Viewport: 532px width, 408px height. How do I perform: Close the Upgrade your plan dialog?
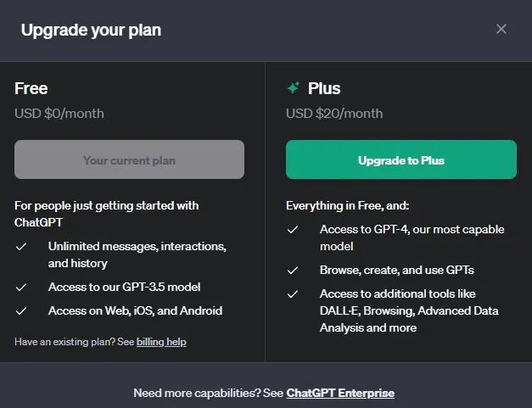501,29
